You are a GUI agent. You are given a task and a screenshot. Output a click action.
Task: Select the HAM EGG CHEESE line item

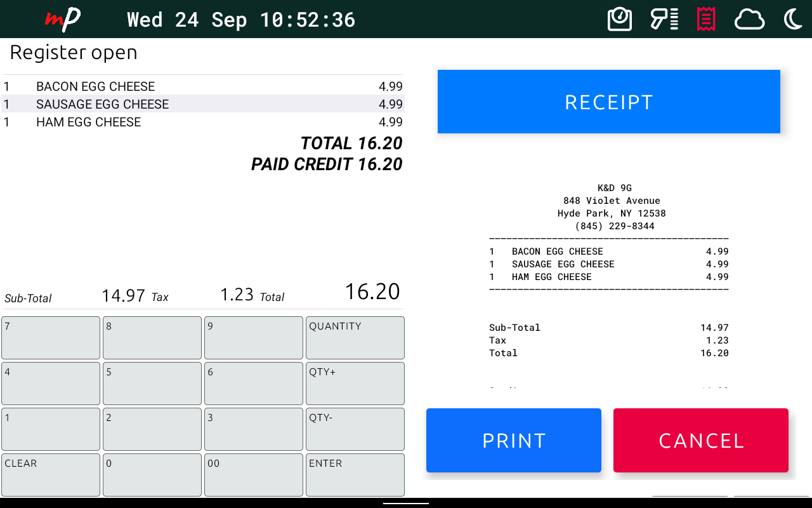(x=202, y=122)
